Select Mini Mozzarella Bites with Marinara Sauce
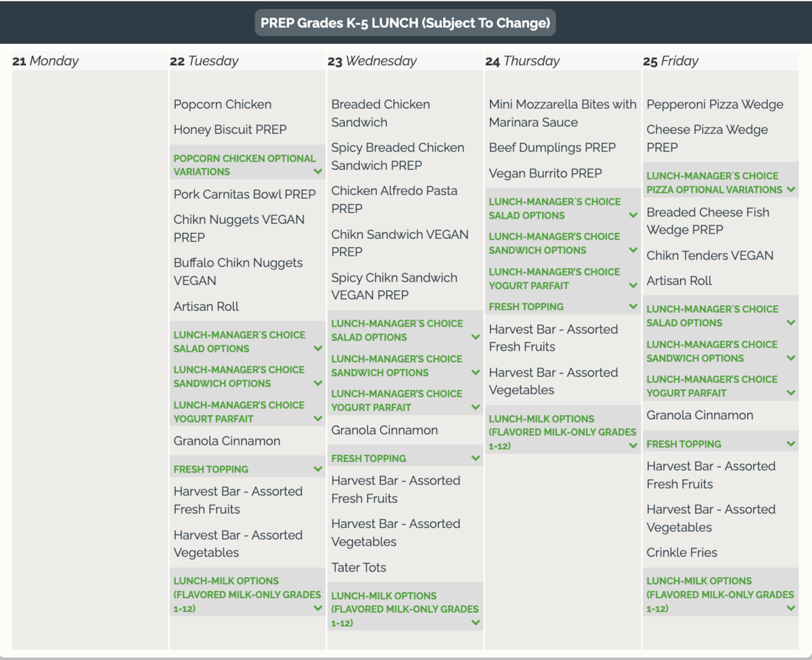The image size is (812, 660). [562, 113]
